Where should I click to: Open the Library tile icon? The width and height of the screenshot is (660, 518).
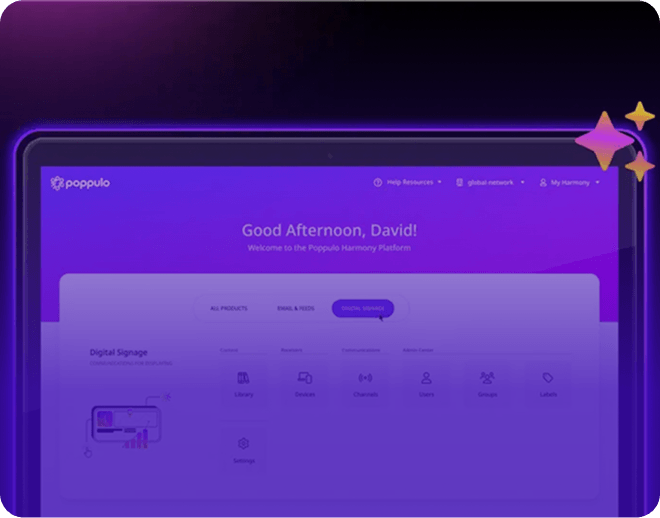point(243,379)
